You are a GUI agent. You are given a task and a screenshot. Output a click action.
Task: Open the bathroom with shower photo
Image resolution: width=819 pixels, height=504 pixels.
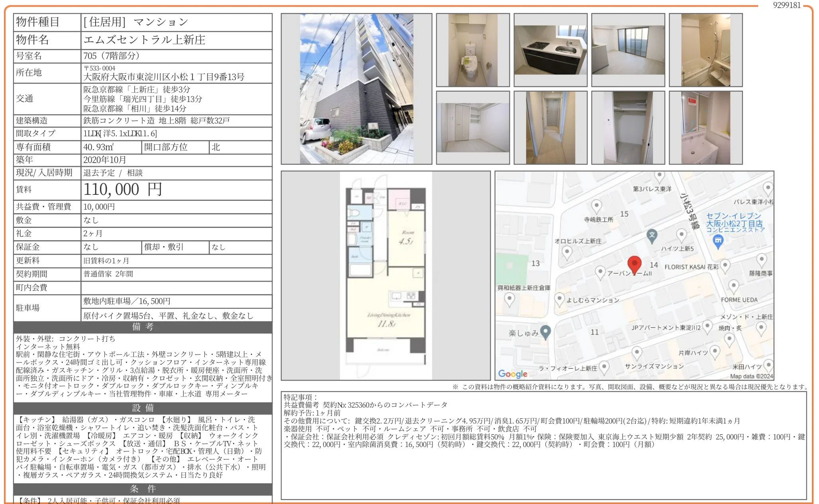[705, 50]
